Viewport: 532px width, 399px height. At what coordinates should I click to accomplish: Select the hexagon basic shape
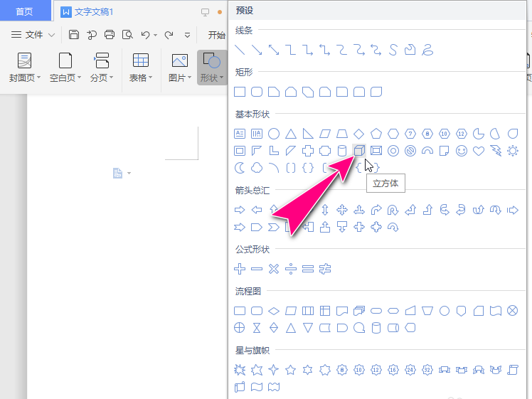[393, 134]
